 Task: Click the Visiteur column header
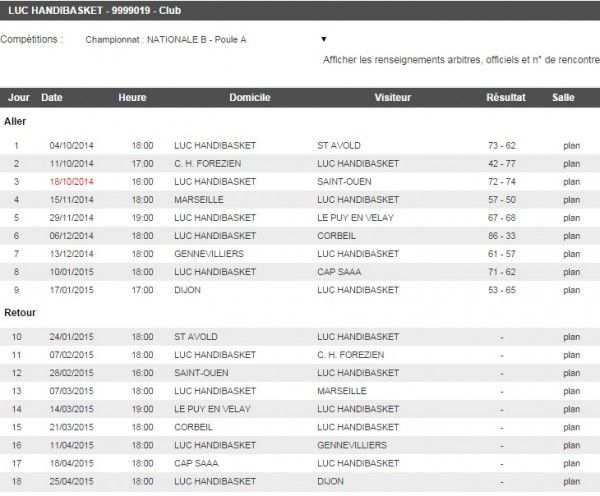393,97
